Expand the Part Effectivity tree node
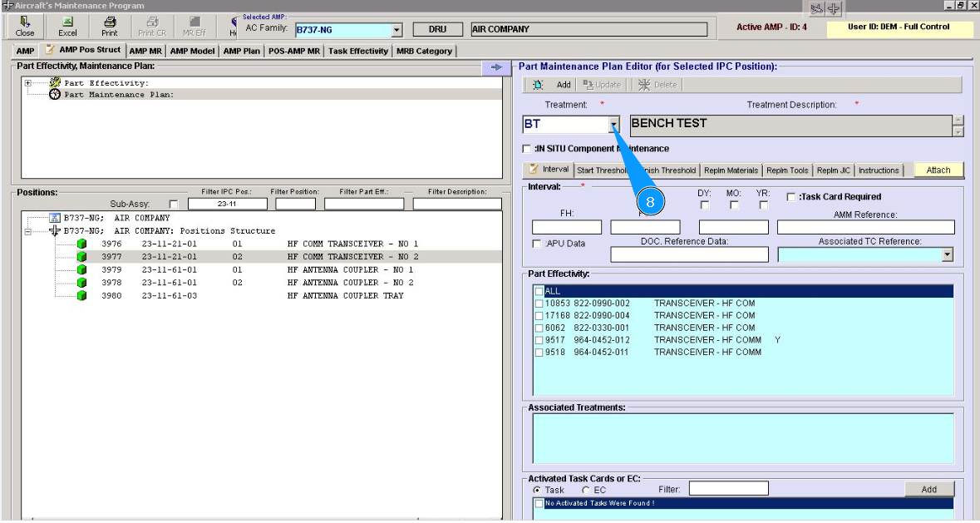 [28, 82]
